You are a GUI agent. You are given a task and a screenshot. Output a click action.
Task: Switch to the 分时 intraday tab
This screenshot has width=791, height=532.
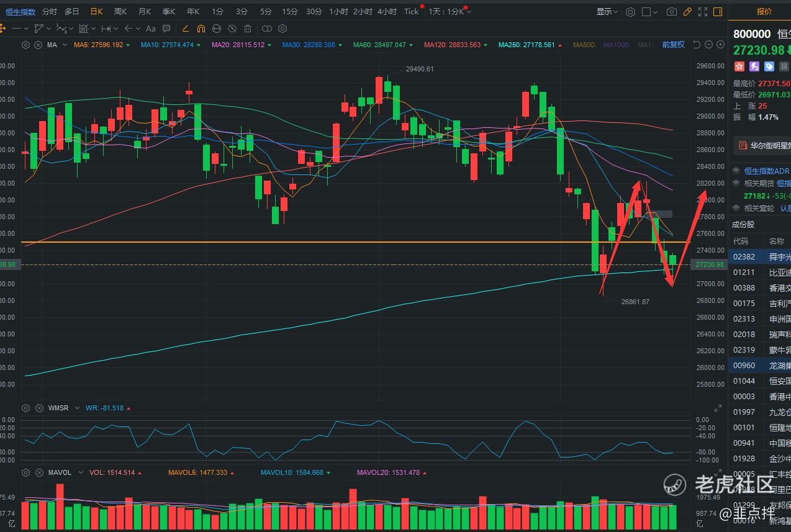49,11
